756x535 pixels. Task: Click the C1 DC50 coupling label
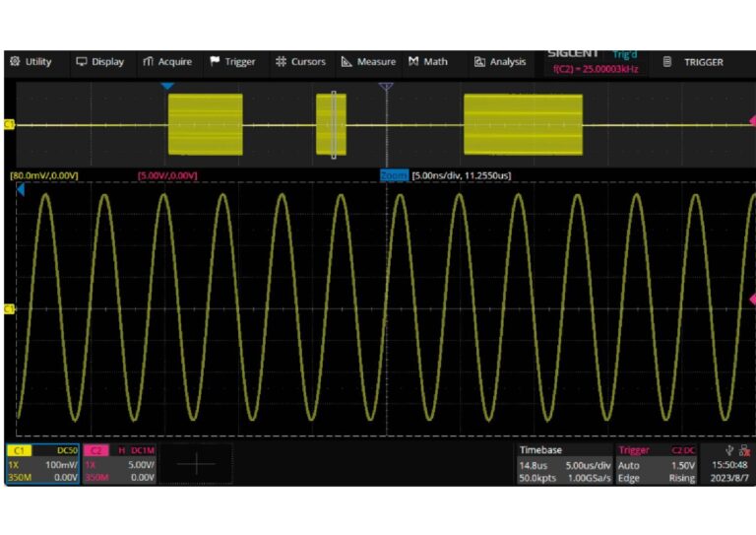(x=67, y=450)
